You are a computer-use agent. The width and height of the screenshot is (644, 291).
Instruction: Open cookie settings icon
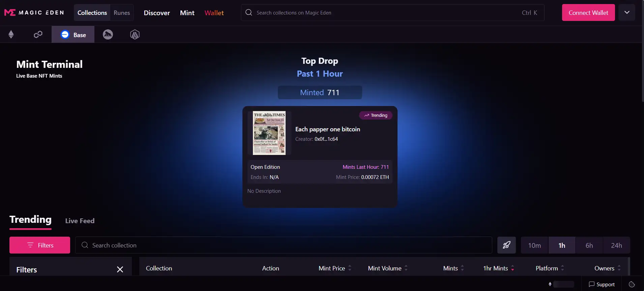tap(632, 284)
